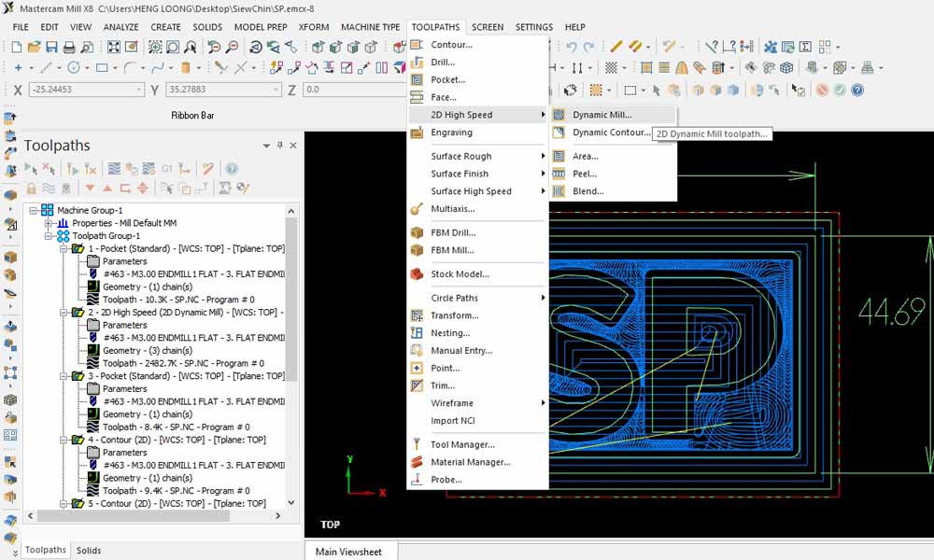
Task: Click the Unzoom Previous magnifier icon
Action: (214, 47)
